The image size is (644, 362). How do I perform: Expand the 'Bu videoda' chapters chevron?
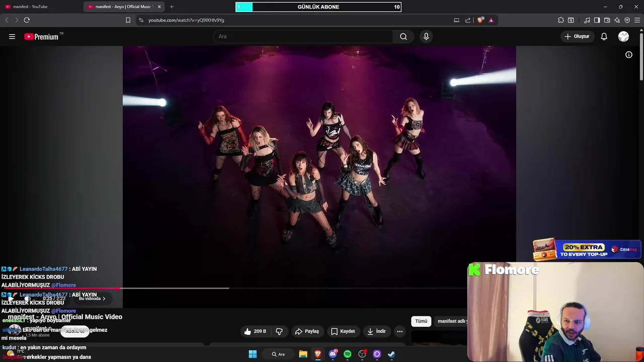tap(104, 299)
